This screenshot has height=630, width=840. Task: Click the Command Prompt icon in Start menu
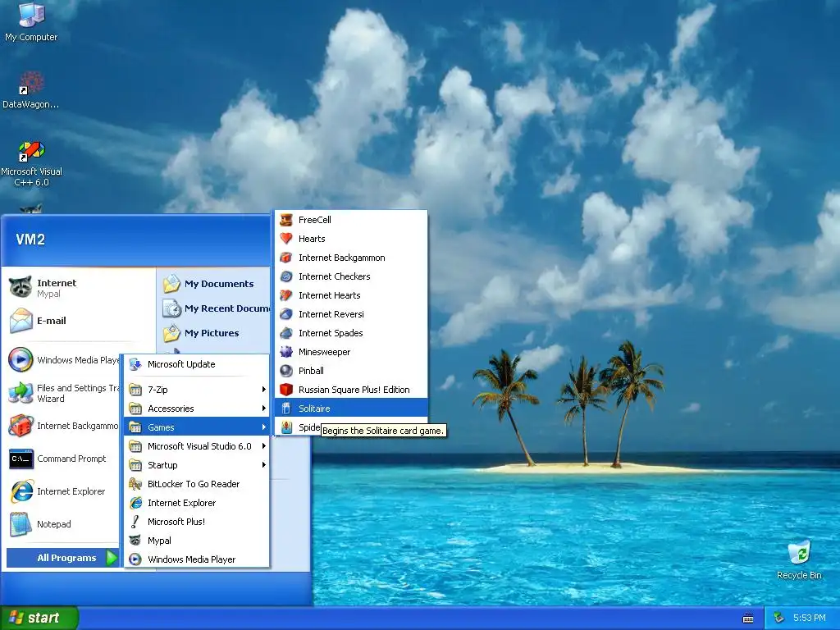coord(21,459)
